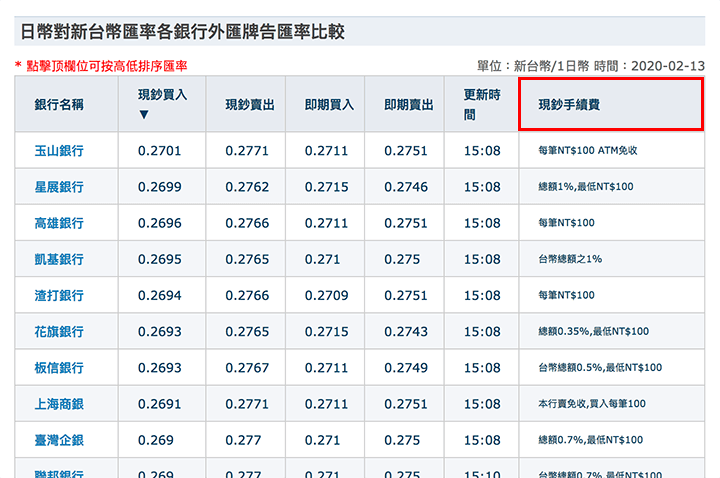Open 臺灣企銀 bank link
Image resolution: width=720 pixels, height=478 pixels.
pyautogui.click(x=59, y=440)
